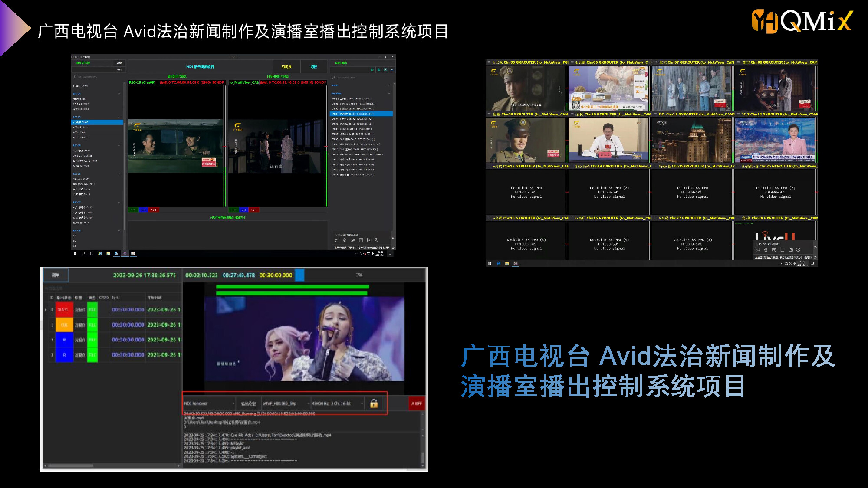Viewport: 868px width, 488px height.
Task: Click Chn12 news anchor video tile
Action: (x=775, y=140)
